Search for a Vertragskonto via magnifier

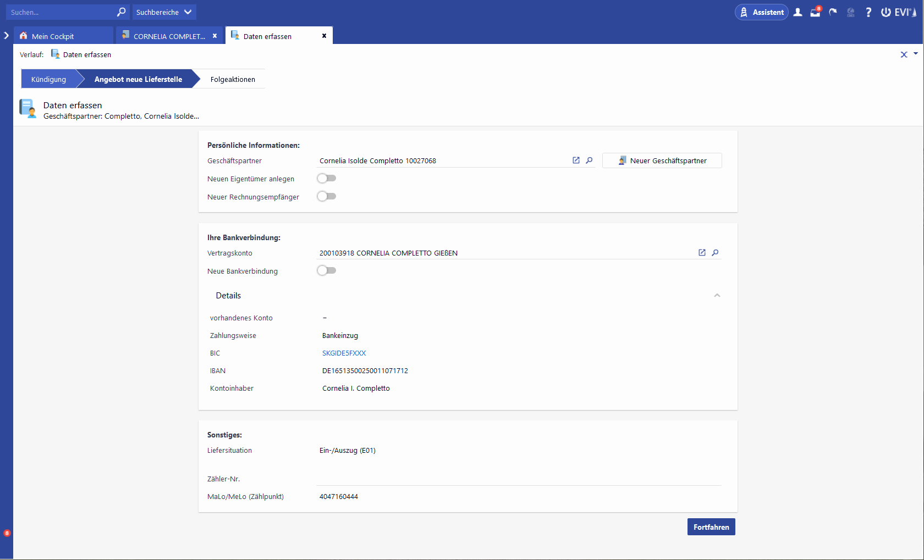715,253
